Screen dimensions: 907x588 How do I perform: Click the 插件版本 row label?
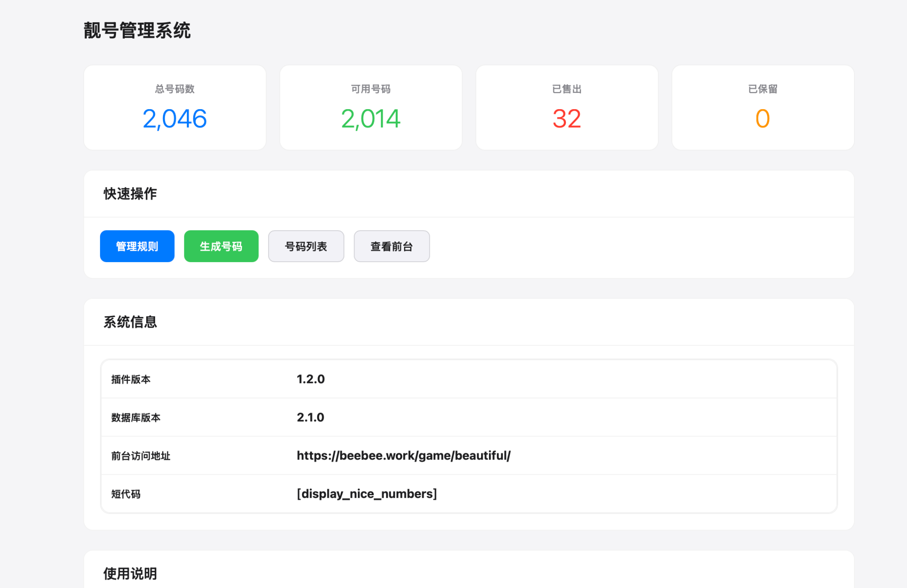pos(131,380)
